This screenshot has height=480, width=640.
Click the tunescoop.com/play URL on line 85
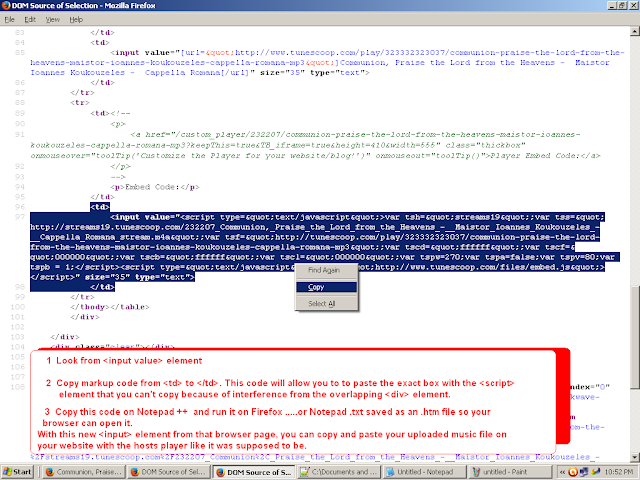click(x=429, y=53)
